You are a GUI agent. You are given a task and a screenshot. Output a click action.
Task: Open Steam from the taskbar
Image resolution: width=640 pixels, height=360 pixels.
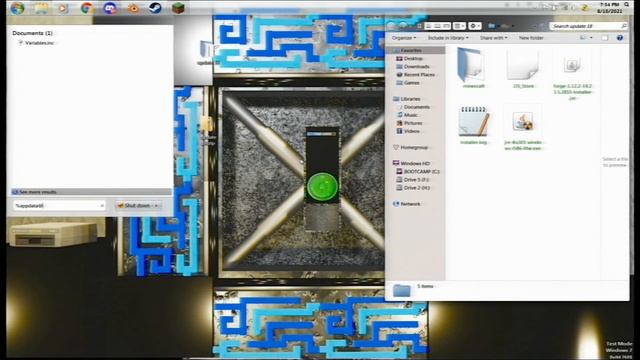click(155, 8)
